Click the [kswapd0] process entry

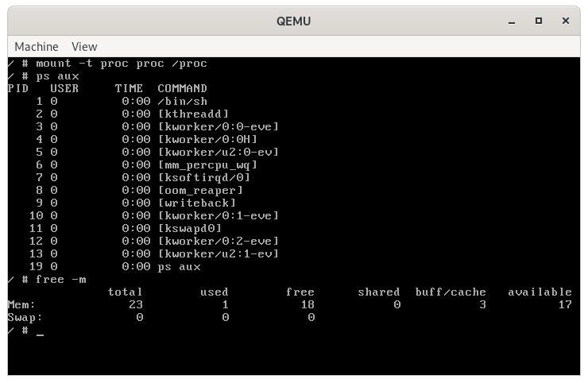pos(189,229)
